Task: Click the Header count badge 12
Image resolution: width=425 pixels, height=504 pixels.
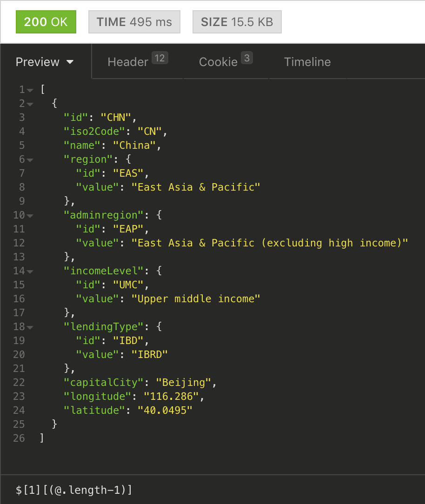Action: (x=160, y=58)
